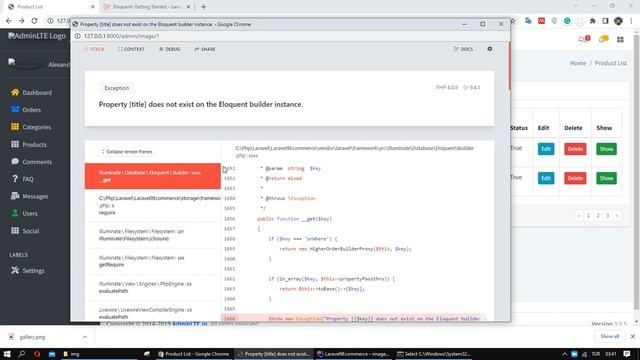Open a new browser tab

pos(203,7)
